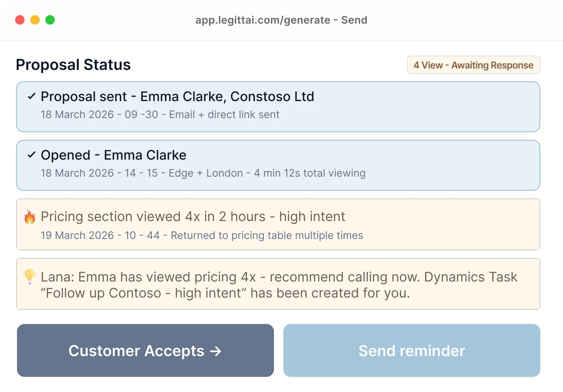Mark the pricing alert as acknowledged

coord(30,216)
